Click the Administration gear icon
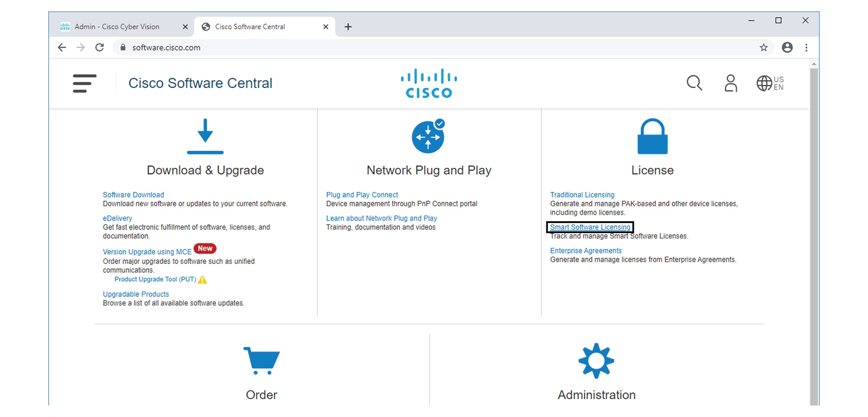Viewport: 868px width, 417px height. (x=596, y=361)
